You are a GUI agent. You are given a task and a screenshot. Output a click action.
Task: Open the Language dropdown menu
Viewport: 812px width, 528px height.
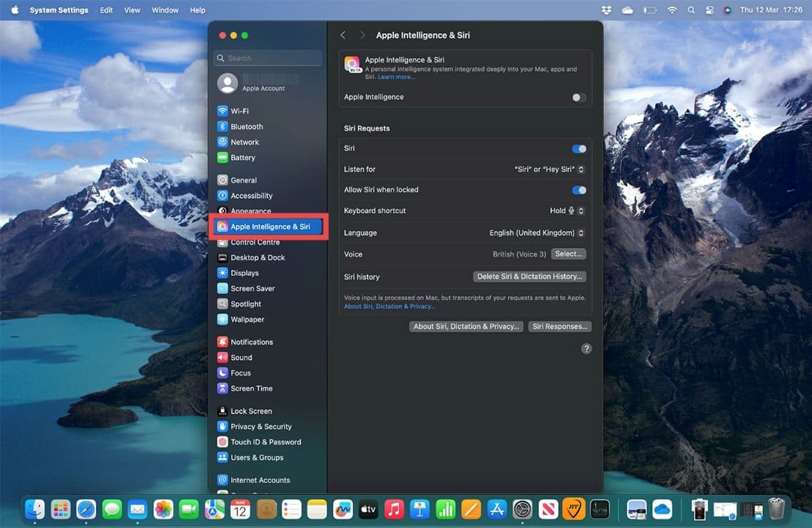point(536,233)
